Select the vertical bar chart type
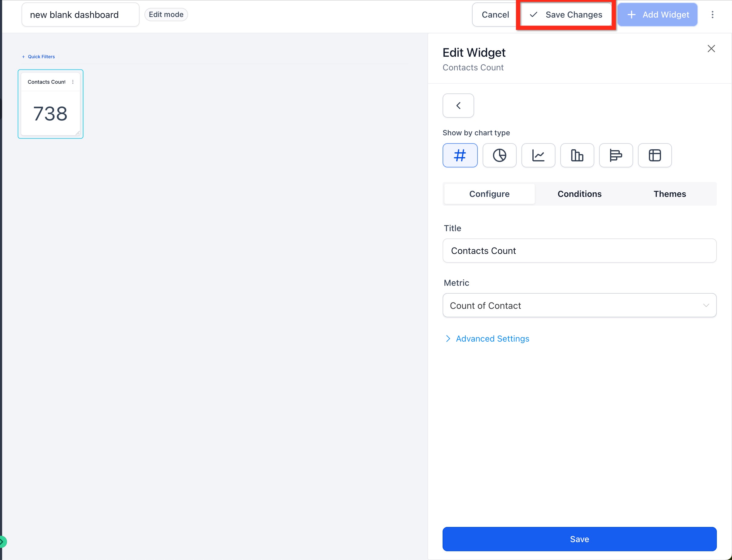Screen dimensions: 732x560 577,155
